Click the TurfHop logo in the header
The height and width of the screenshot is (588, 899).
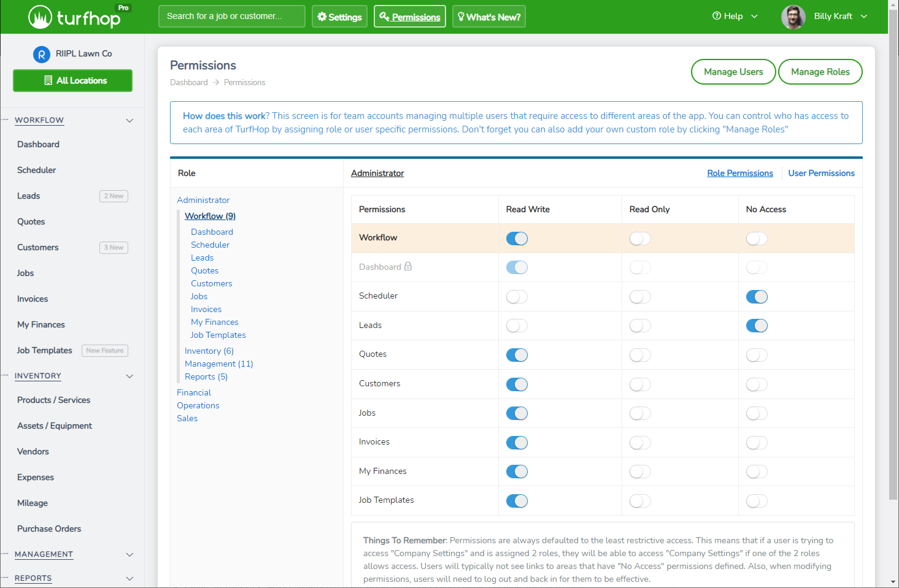coord(71,17)
